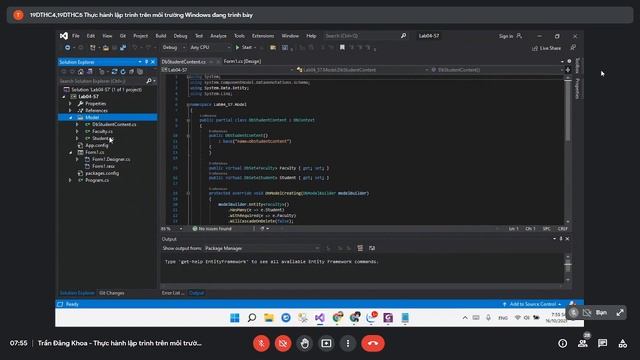Click the Solution Explorer home icon
Viewport: 640px width, 360px height.
click(81, 71)
